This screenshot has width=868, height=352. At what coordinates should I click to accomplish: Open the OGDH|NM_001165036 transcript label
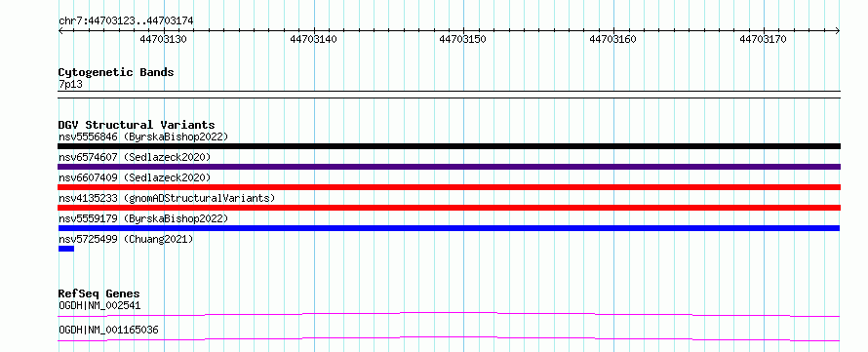[108, 330]
